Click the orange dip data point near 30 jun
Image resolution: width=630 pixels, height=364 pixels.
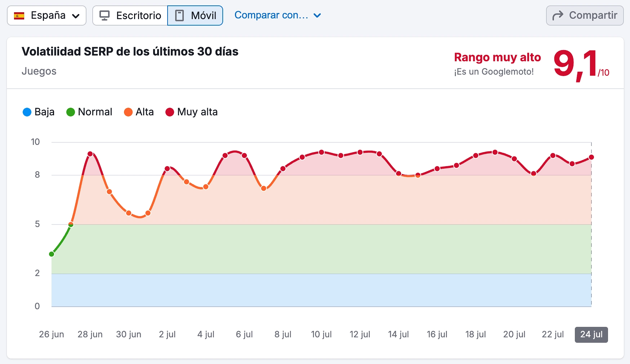pyautogui.click(x=129, y=213)
